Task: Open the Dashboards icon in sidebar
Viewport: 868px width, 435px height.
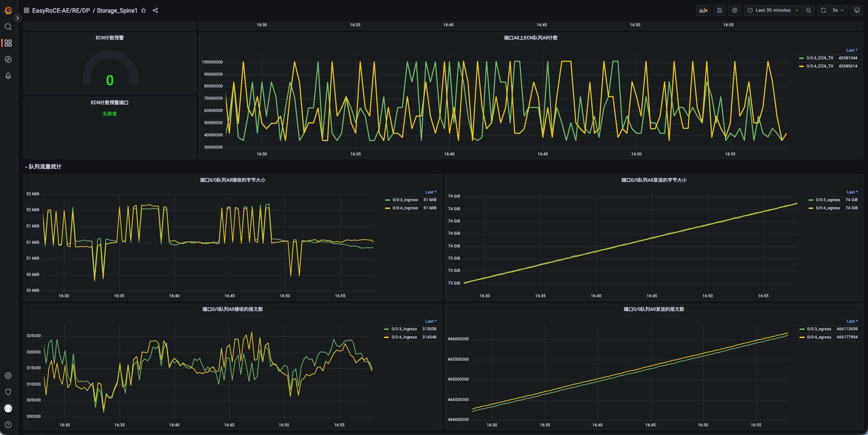Action: (8, 43)
